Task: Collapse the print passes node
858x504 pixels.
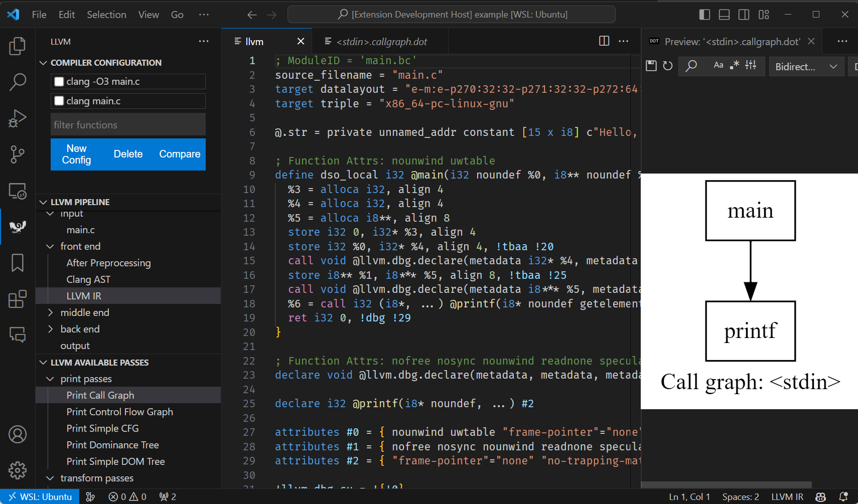Action: pos(50,379)
